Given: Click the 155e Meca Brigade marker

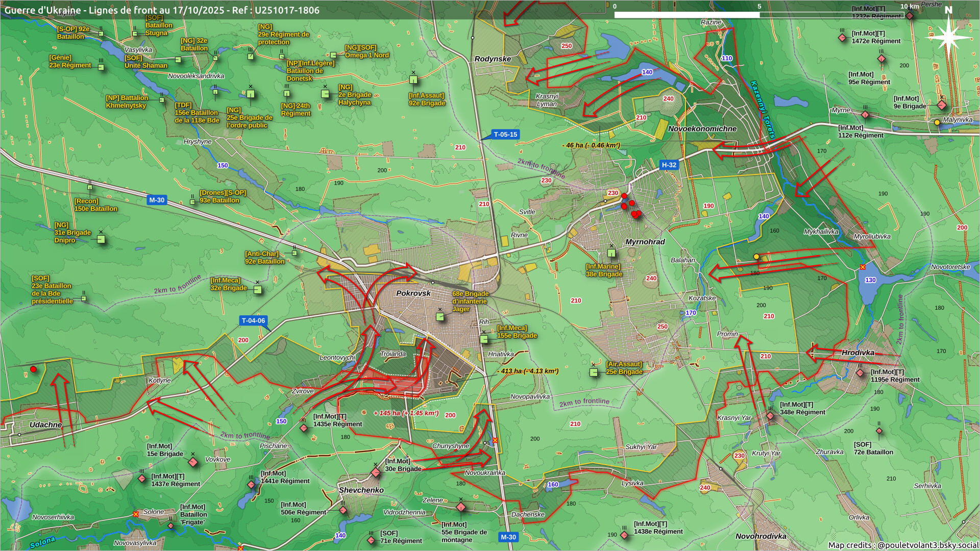Looking at the screenshot, I should click(484, 339).
